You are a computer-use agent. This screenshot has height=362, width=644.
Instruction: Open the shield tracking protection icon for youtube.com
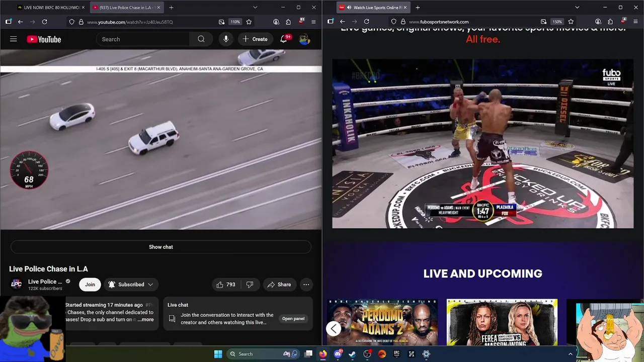72,22
